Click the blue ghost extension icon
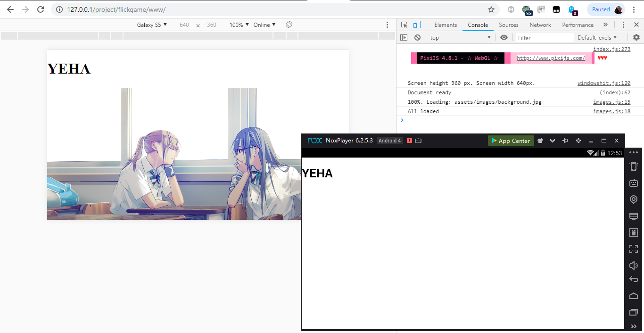 coord(572,10)
